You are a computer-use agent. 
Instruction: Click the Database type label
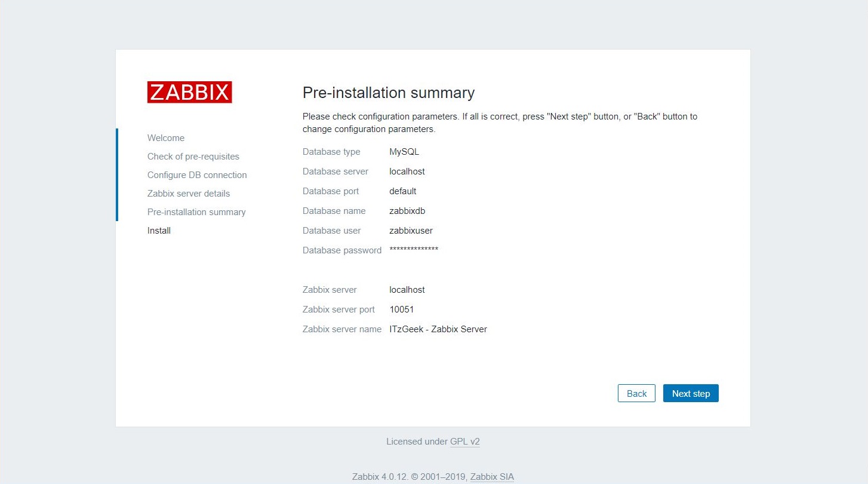click(x=331, y=152)
